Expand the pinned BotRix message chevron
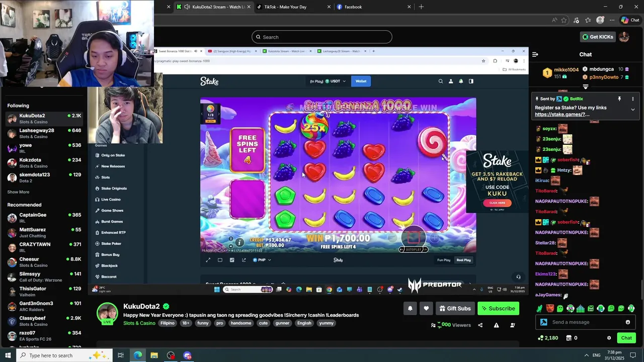The height and width of the screenshot is (362, 644). click(633, 110)
